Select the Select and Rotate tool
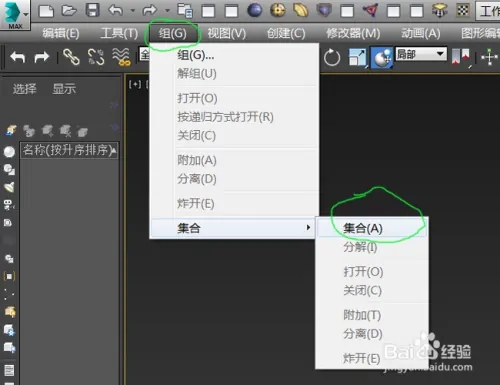 coord(332,57)
